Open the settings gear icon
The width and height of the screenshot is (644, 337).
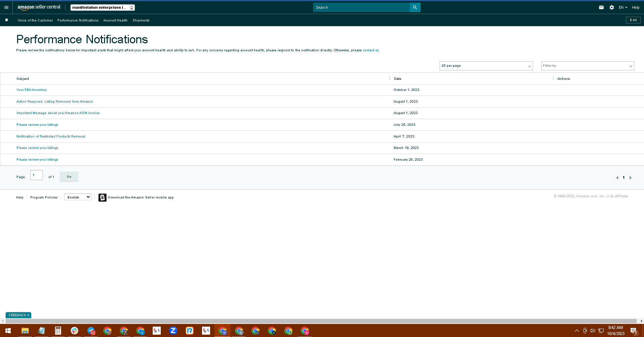click(x=612, y=7)
